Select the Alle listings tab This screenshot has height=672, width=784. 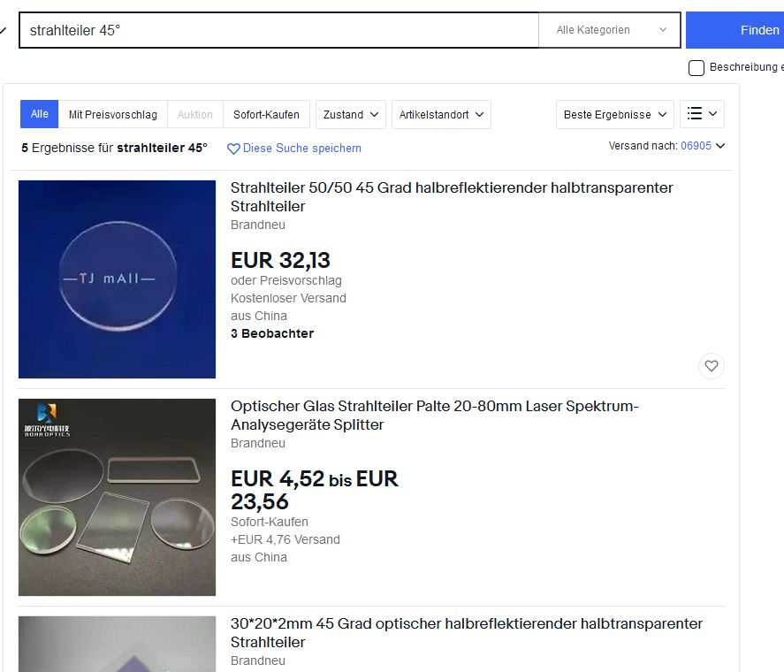(40, 114)
